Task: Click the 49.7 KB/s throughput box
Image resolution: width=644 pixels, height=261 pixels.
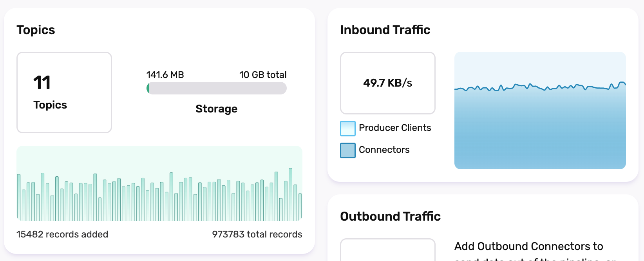Action: pyautogui.click(x=388, y=83)
